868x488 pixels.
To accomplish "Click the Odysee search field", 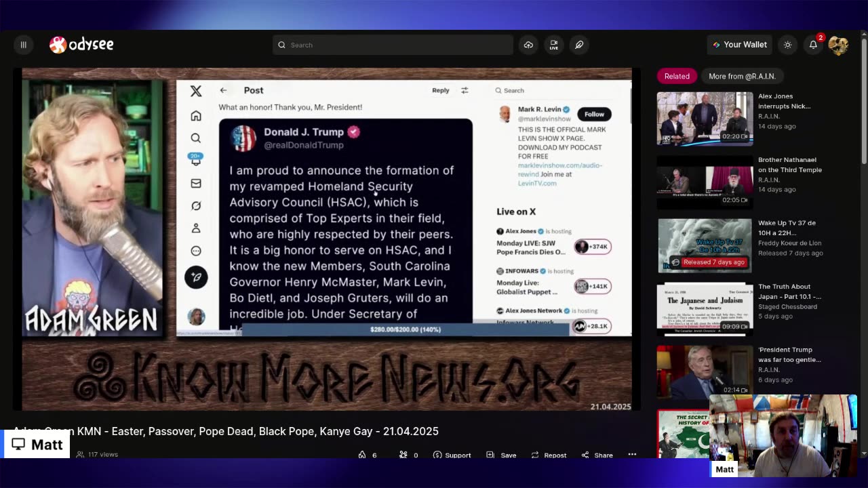I will 393,45.
